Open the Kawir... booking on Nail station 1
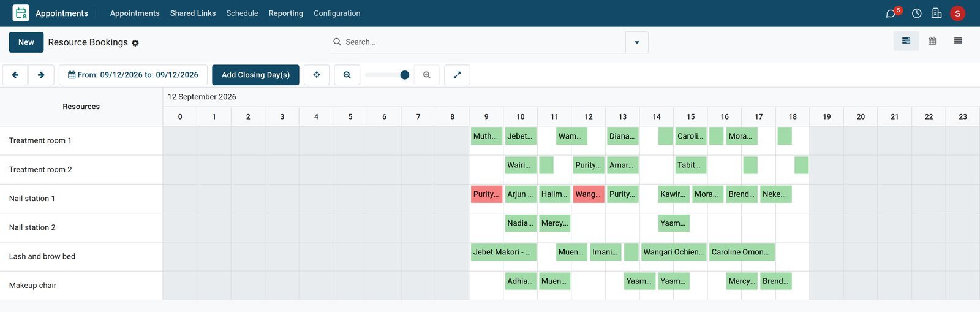 674,194
